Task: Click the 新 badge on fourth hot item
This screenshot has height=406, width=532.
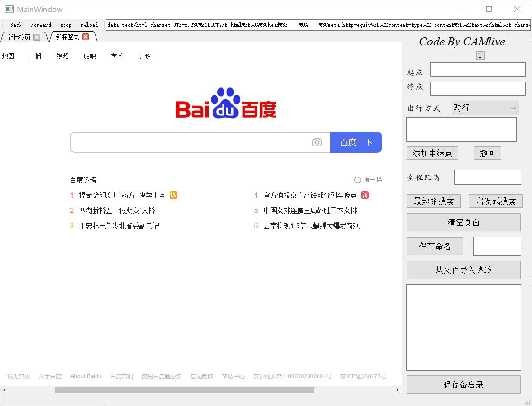Action: pyautogui.click(x=365, y=195)
